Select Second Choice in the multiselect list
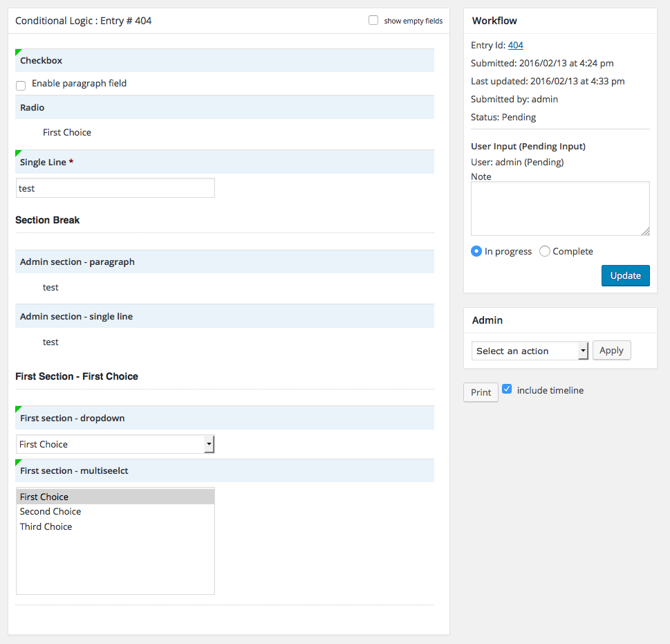 click(50, 511)
